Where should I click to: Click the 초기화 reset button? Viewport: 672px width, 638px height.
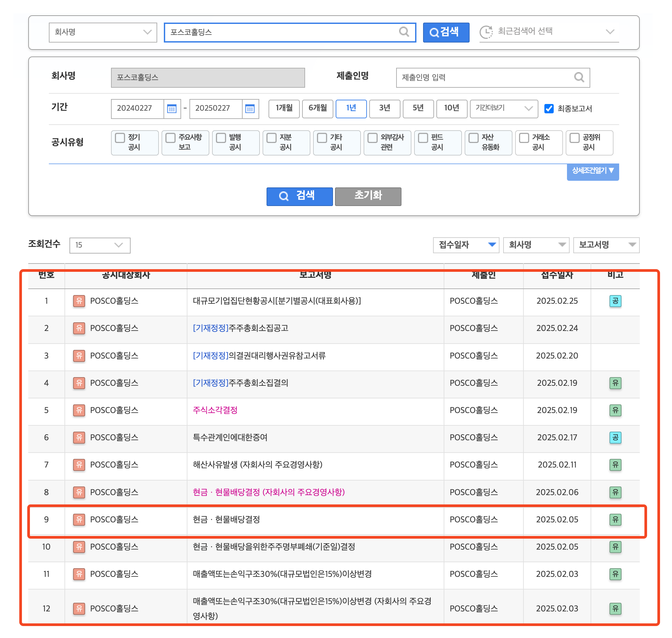tap(368, 196)
